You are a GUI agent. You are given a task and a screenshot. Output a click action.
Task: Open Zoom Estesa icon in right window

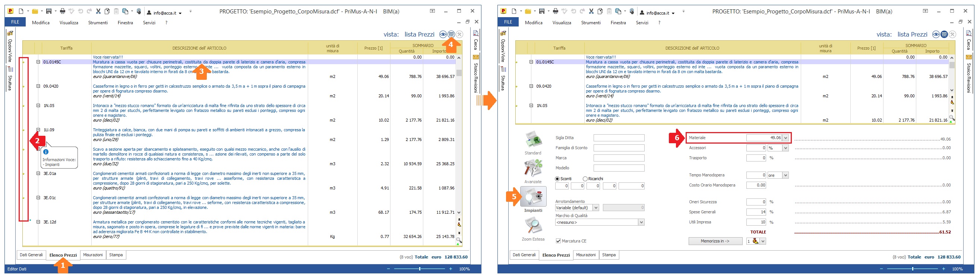coord(533,226)
